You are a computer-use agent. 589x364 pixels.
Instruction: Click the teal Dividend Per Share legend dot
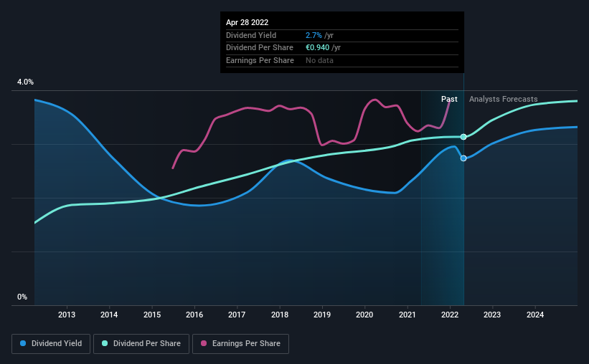pos(105,343)
